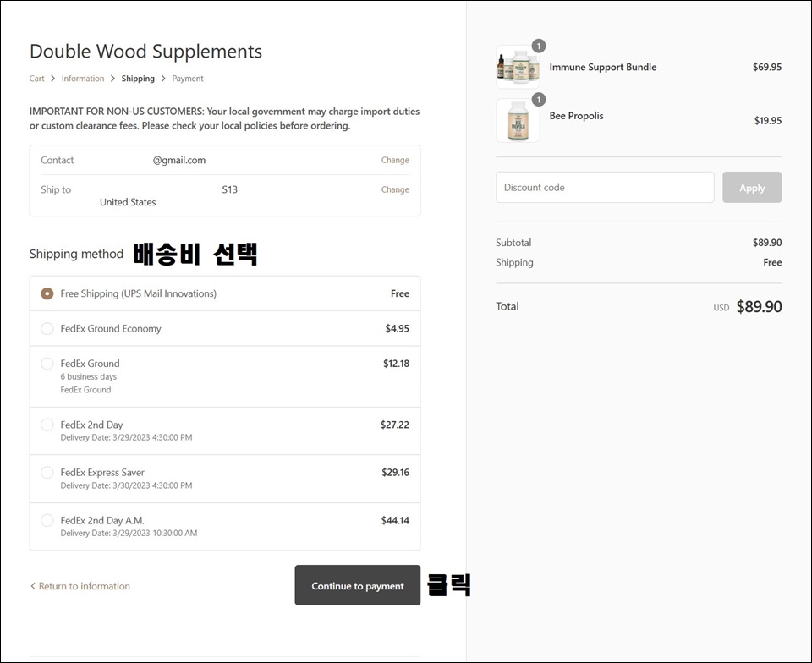The height and width of the screenshot is (663, 812).
Task: Open the Cart breadcrumb step
Action: tap(36, 79)
